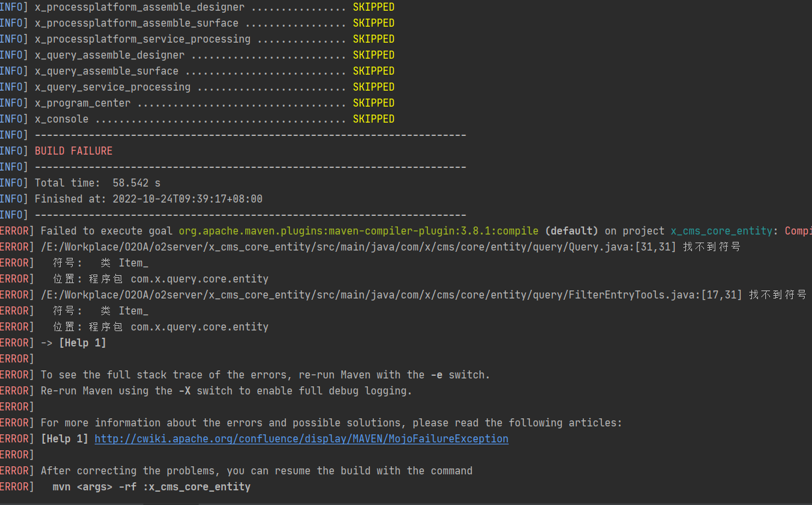The image size is (812, 505).
Task: Click the x_query_assemble_designer module line
Action: 213,55
